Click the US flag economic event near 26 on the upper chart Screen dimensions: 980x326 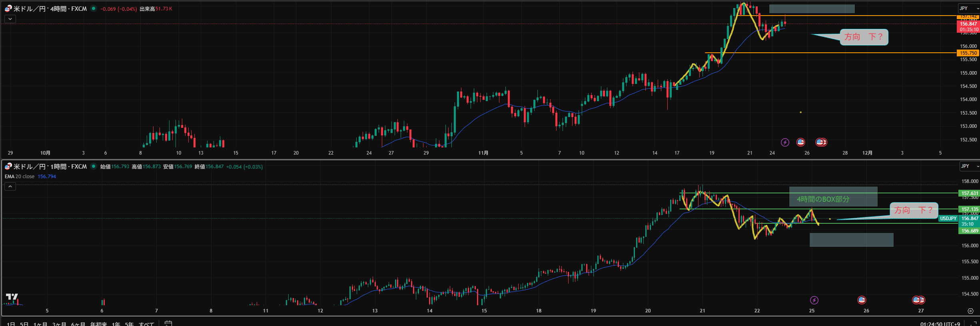coord(800,142)
